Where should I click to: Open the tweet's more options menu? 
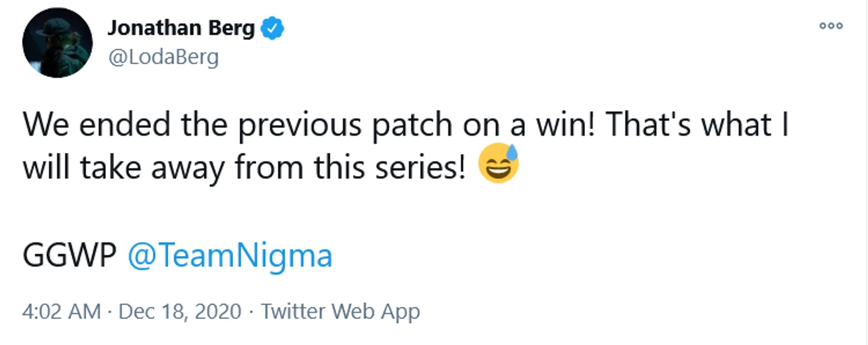point(831,26)
